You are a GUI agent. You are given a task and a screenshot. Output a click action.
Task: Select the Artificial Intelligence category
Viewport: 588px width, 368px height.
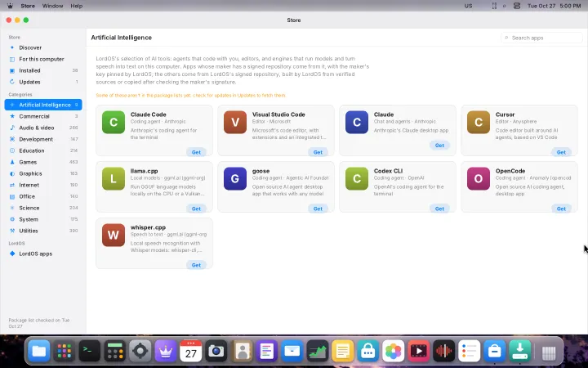43,105
